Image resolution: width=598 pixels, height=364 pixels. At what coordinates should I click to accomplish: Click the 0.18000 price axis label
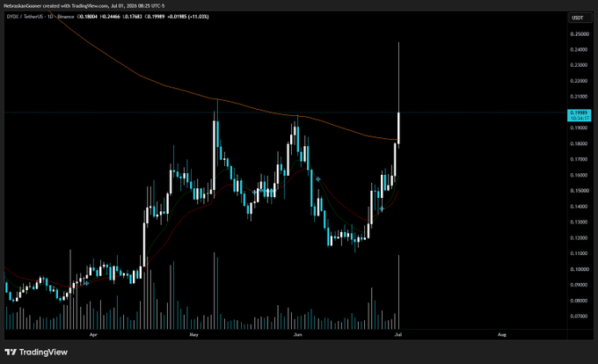tap(579, 143)
